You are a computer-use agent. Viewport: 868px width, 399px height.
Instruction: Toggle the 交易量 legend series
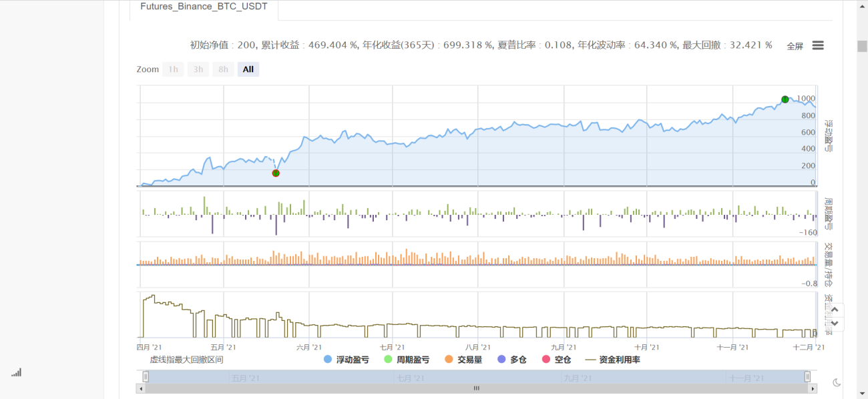463,360
